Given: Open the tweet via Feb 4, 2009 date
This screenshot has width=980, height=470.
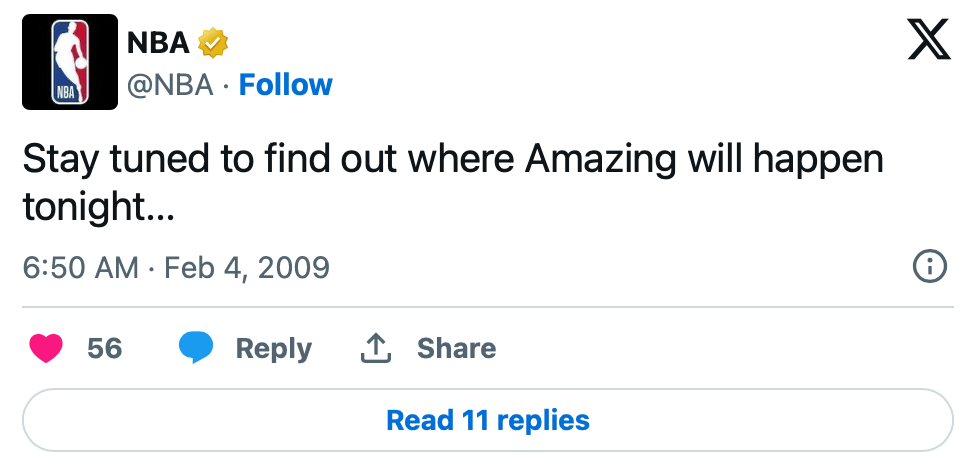Looking at the screenshot, I should 247,268.
